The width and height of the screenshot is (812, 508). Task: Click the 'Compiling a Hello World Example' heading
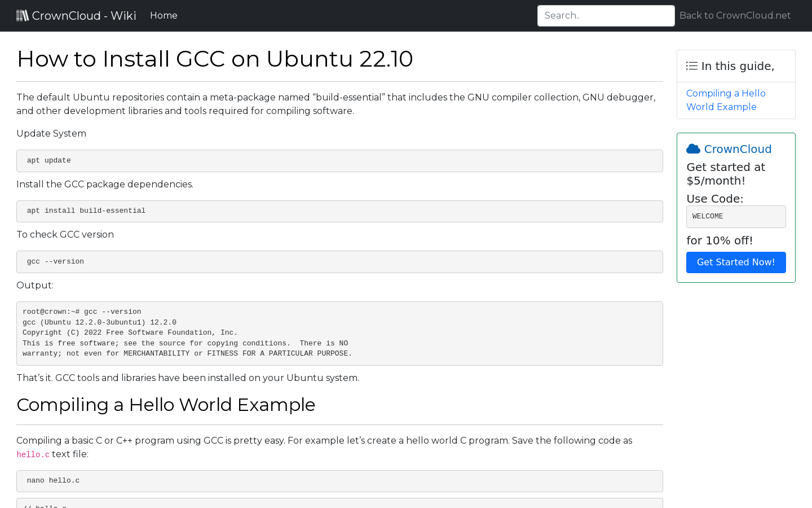166,405
